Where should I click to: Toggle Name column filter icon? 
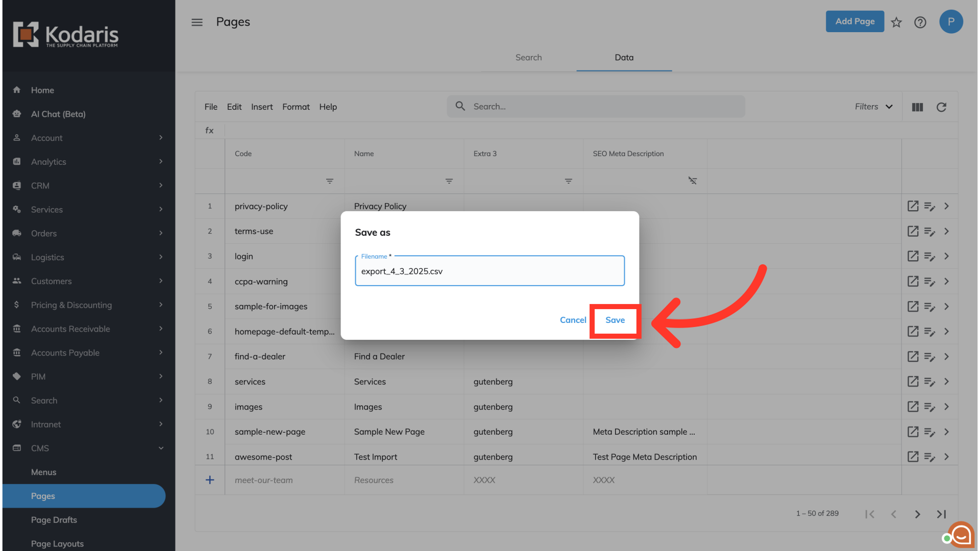(449, 181)
